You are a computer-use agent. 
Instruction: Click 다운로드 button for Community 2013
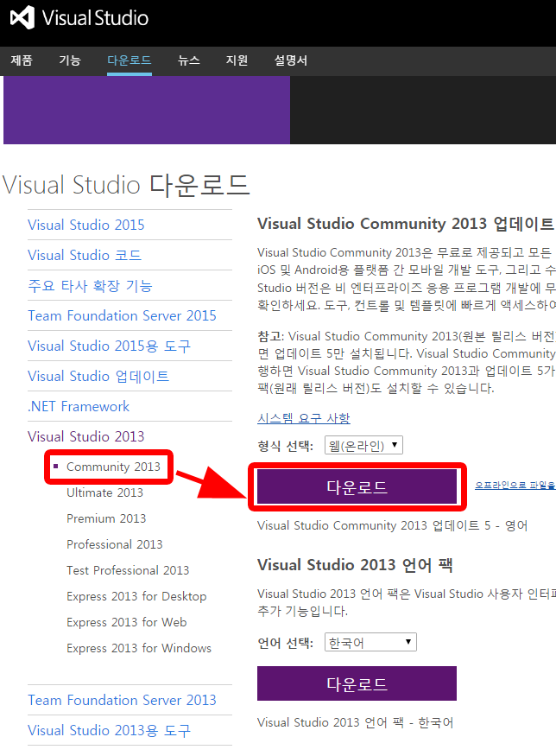(x=357, y=487)
